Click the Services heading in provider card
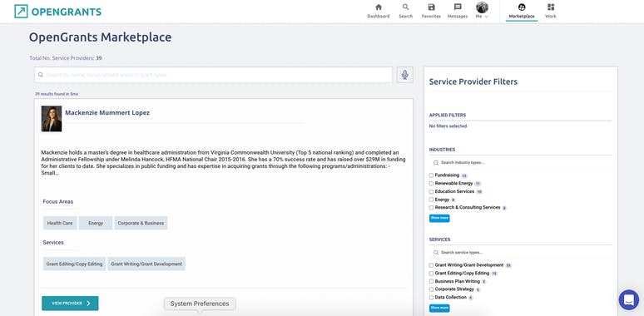Viewport: 644px width, 316px height. [x=53, y=243]
